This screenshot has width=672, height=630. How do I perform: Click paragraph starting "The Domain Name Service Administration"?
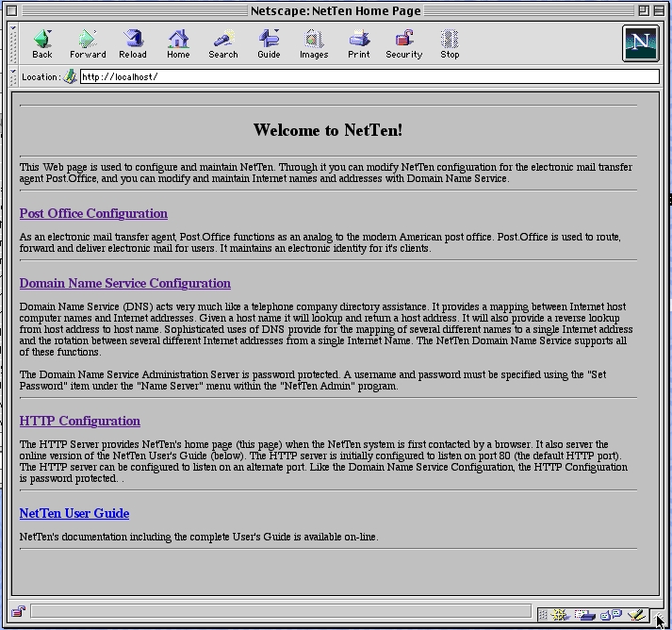[313, 380]
